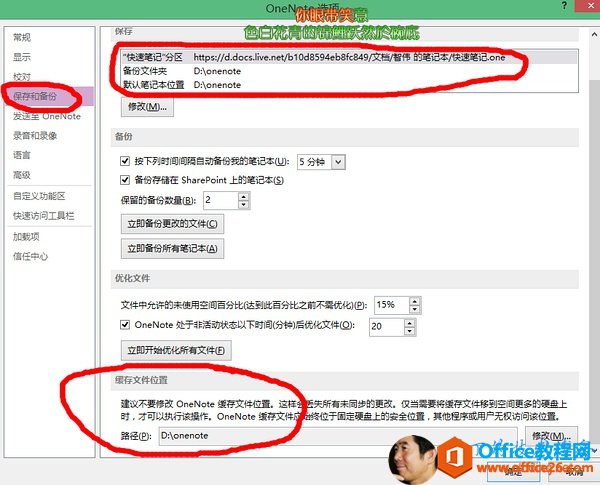The height and width of the screenshot is (485, 600).
Task: Click the scrollbar up arrow
Action: click(594, 34)
